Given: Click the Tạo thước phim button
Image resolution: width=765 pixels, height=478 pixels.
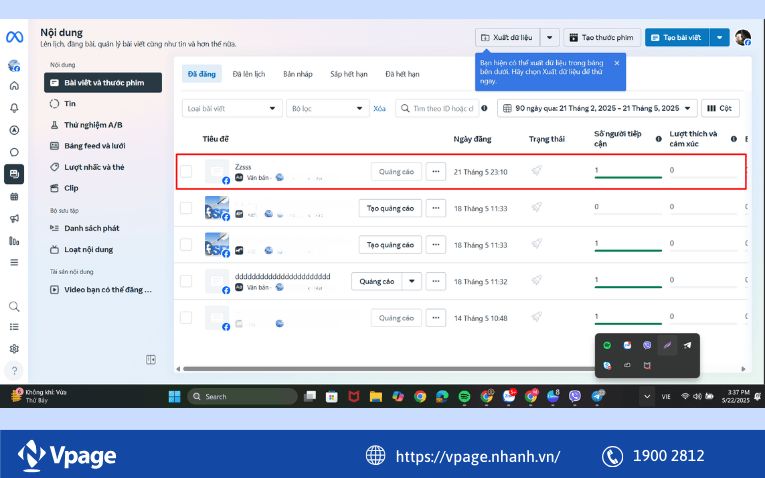Looking at the screenshot, I should pyautogui.click(x=602, y=38).
